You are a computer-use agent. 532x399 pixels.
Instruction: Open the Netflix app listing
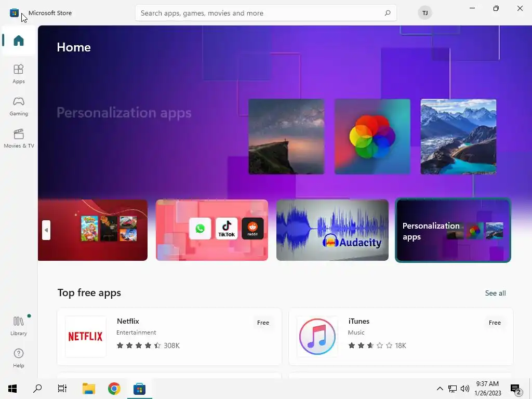click(169, 337)
